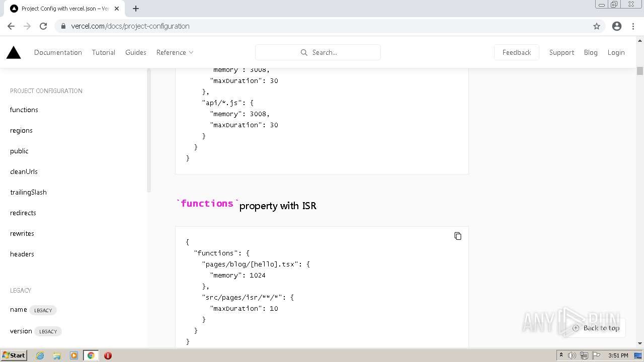
Task: Click the functions property with ISR heading
Action: [x=247, y=204]
